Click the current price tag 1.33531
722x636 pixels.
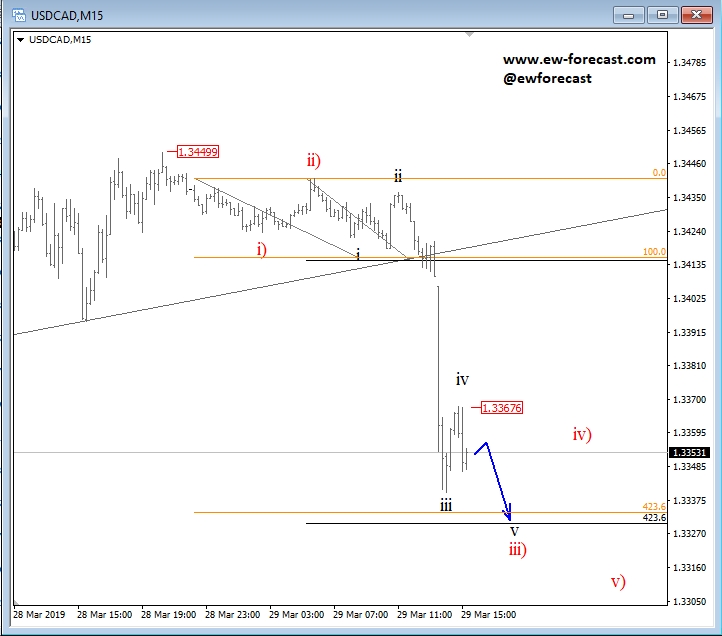(x=689, y=453)
